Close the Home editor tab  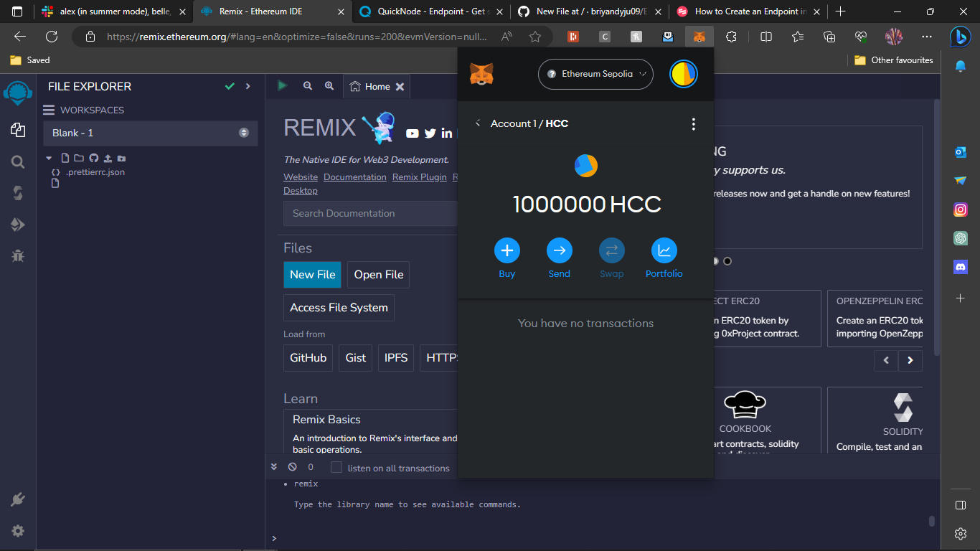tap(400, 87)
